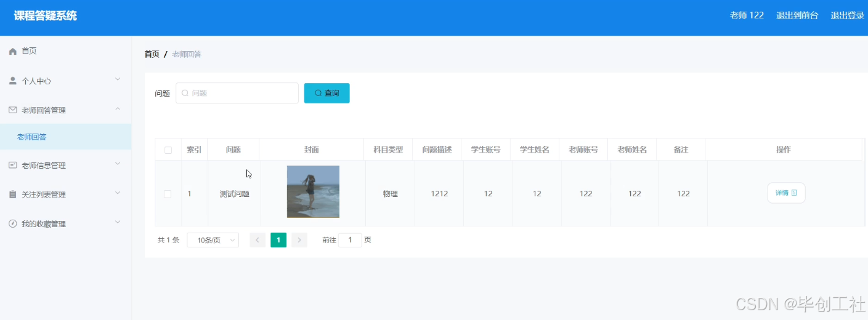Click 首页 breadcrumb link

tap(152, 54)
